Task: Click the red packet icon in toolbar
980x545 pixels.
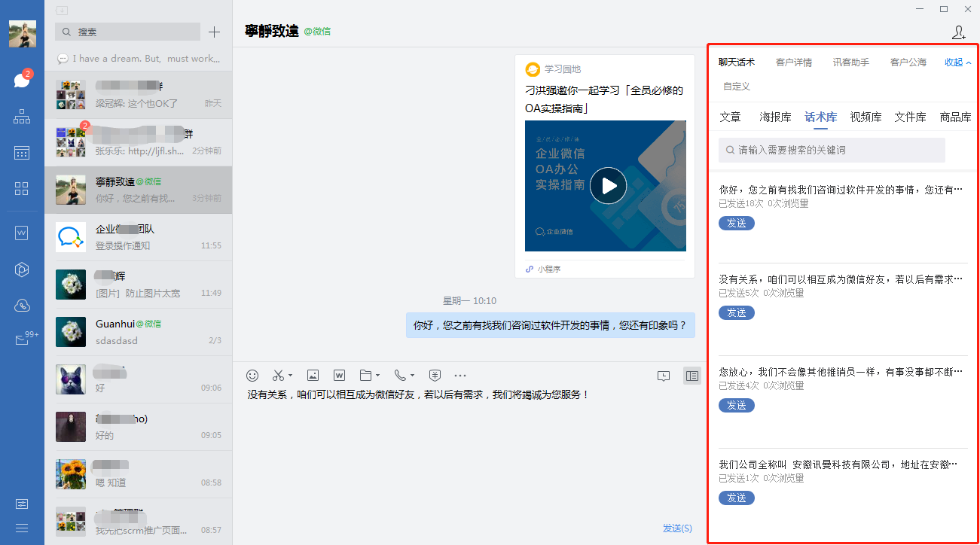Action: click(435, 375)
